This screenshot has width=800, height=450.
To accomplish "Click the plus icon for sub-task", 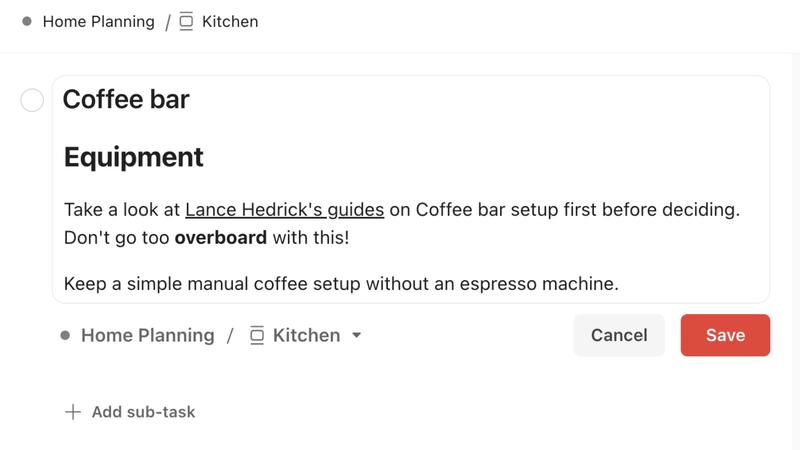I will point(73,412).
